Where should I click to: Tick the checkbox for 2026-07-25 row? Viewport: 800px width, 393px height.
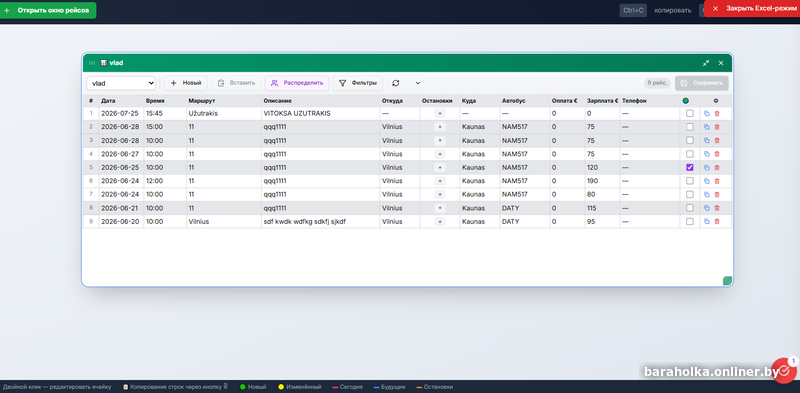[x=690, y=113]
